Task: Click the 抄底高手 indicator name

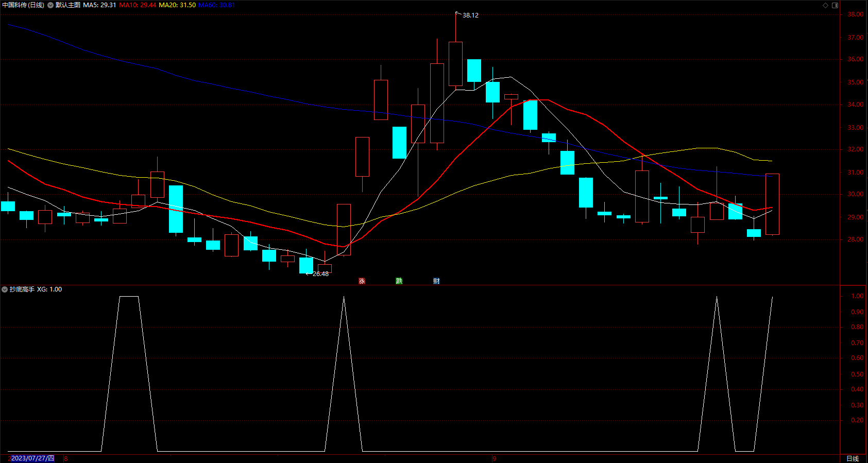Action: 22,289
